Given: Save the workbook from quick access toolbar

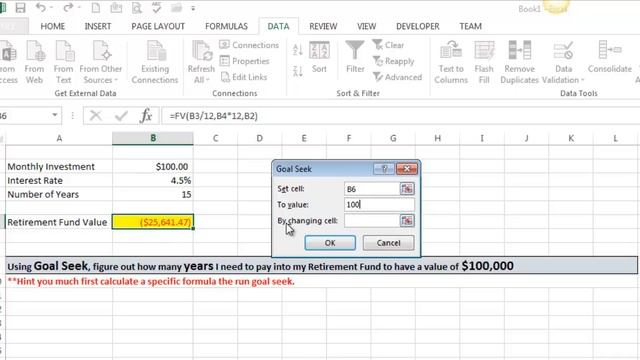Looking at the screenshot, I should click(x=20, y=8).
